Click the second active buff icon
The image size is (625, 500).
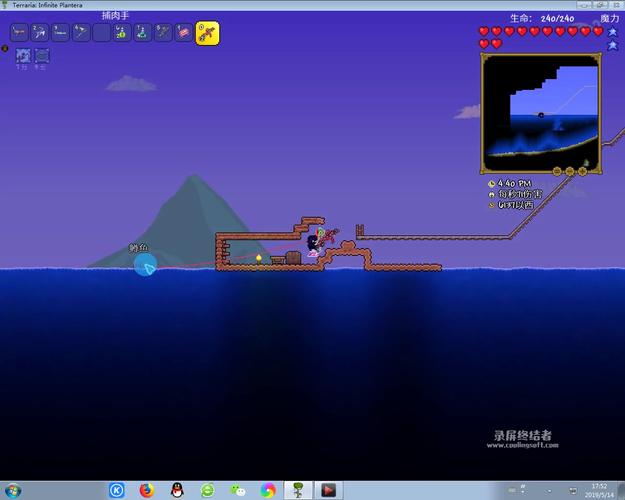42,56
